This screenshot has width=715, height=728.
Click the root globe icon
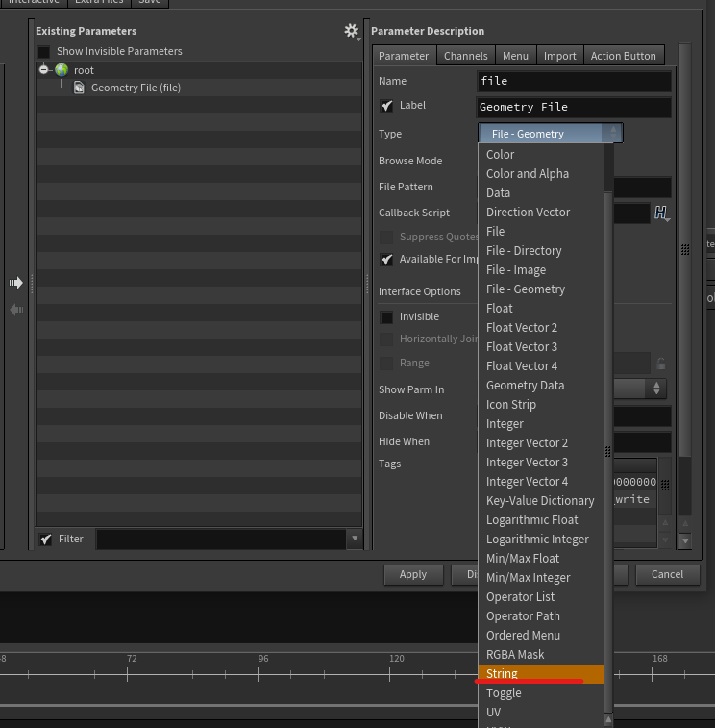pyautogui.click(x=62, y=70)
